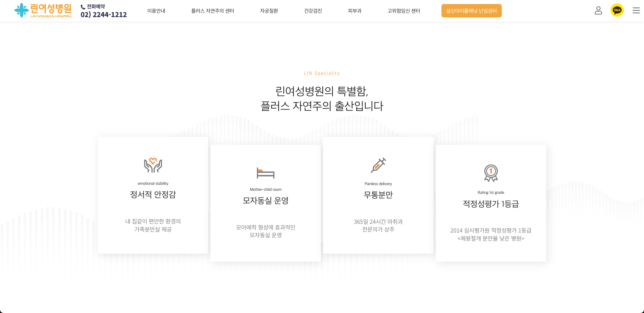The width and height of the screenshot is (644, 313).
Task: Click the Painless delivery caption
Action: click(378, 184)
